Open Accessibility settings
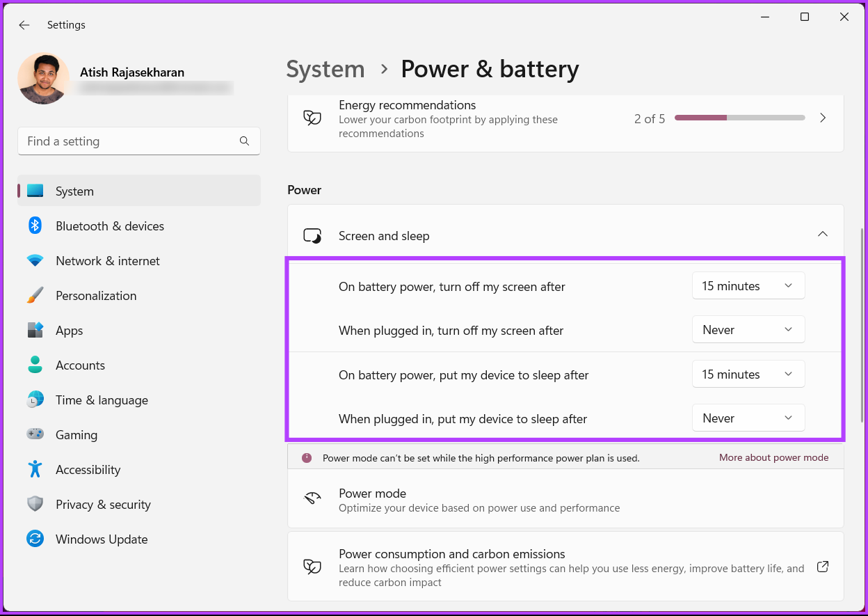Viewport: 868px width, 616px height. coord(139,470)
